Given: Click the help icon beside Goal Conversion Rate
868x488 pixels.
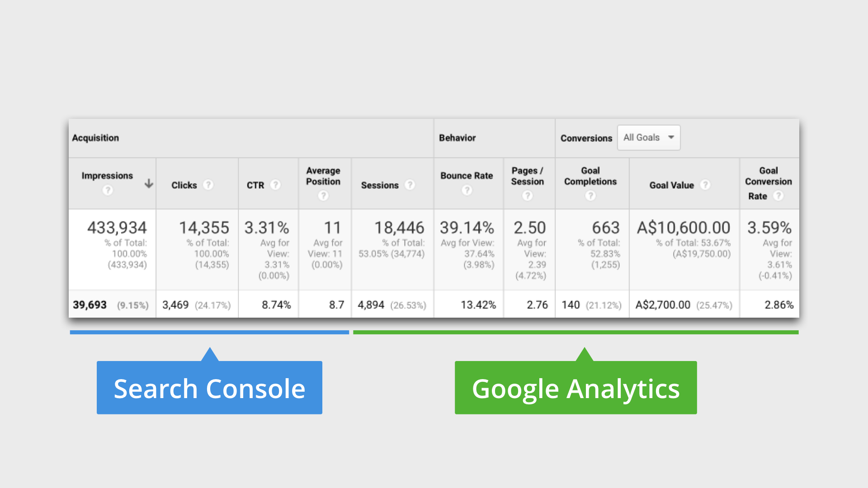Looking at the screenshot, I should [x=778, y=196].
